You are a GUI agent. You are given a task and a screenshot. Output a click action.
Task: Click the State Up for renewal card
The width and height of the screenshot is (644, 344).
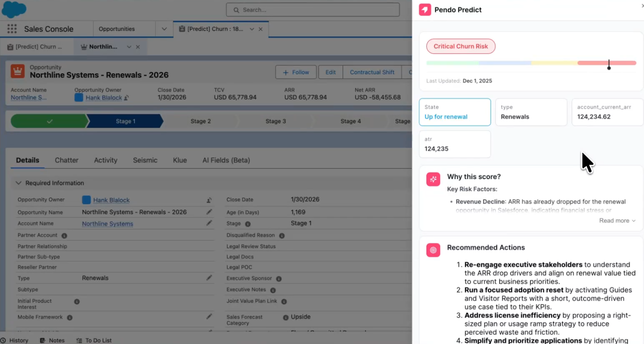point(455,112)
